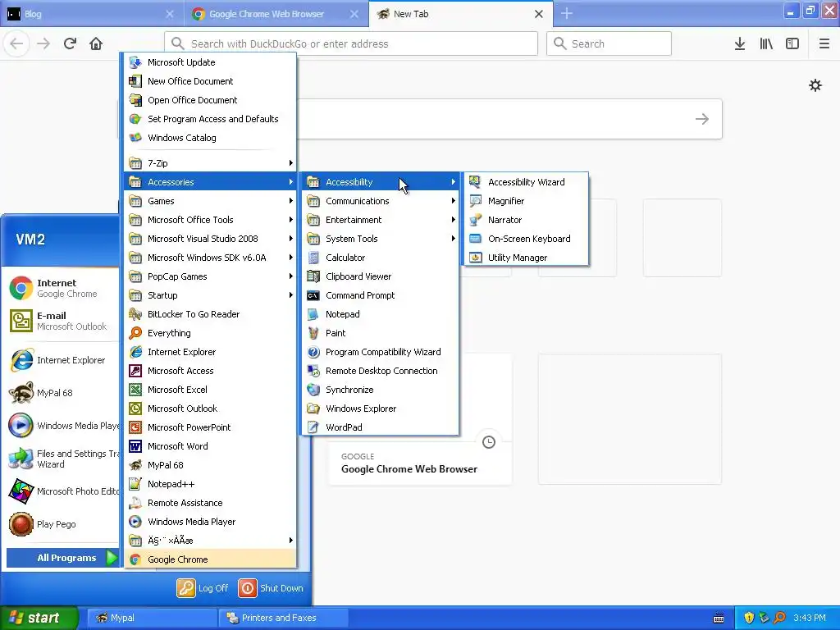The width and height of the screenshot is (840, 630).
Task: Open Paint program
Action: (x=381, y=333)
